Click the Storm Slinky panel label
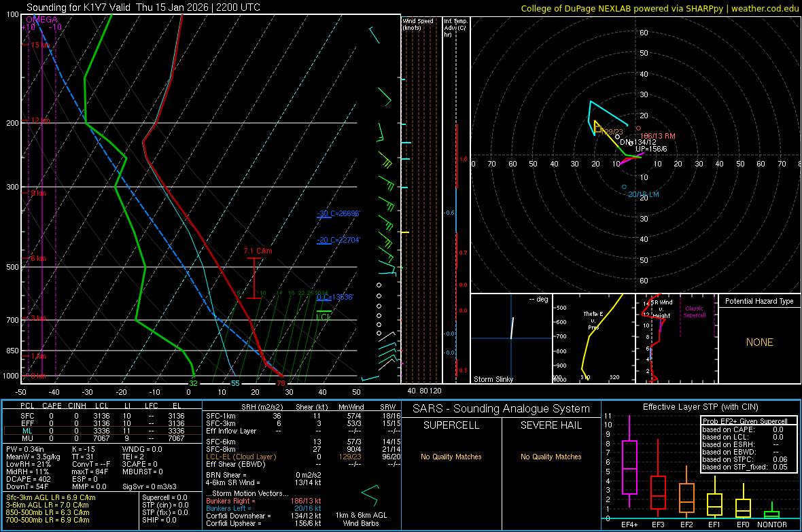Screen dimensions: 802x532 pyautogui.click(x=493, y=379)
